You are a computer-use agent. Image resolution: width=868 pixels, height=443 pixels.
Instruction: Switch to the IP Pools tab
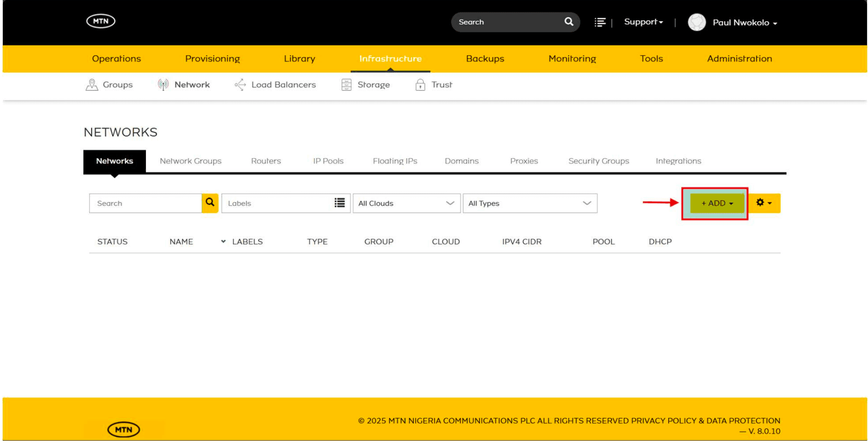[x=328, y=161]
